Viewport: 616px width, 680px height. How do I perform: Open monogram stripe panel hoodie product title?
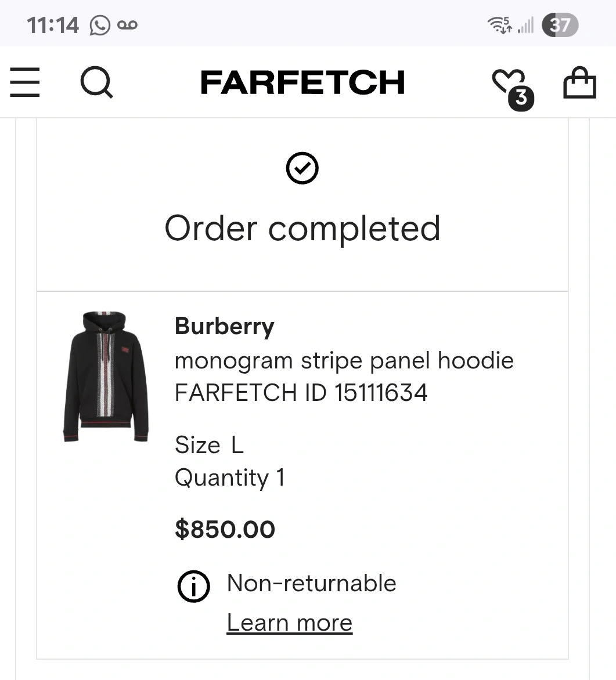(x=344, y=361)
